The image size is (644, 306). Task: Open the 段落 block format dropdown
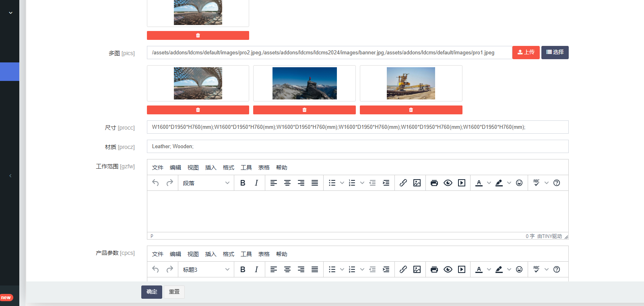[x=206, y=183]
